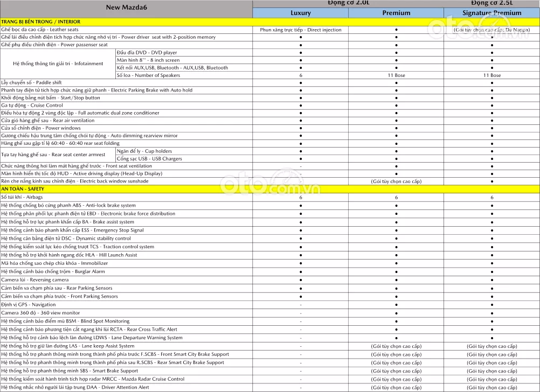Select the "Hệ thống thông tin giải trí - Infotainment" cell

58,64
